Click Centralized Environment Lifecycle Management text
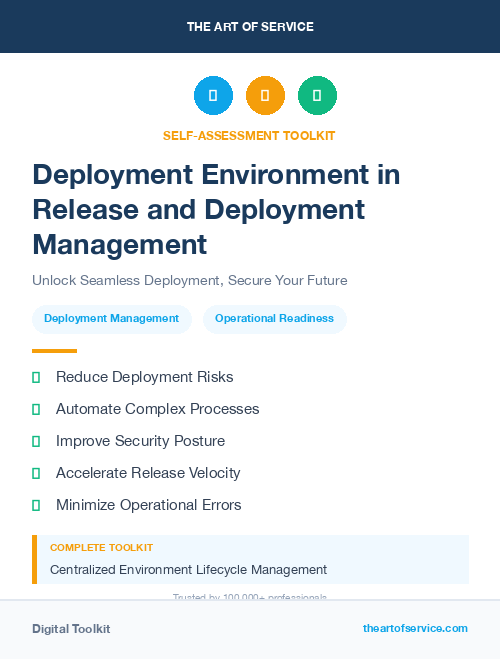This screenshot has height=659, width=500. click(x=188, y=570)
